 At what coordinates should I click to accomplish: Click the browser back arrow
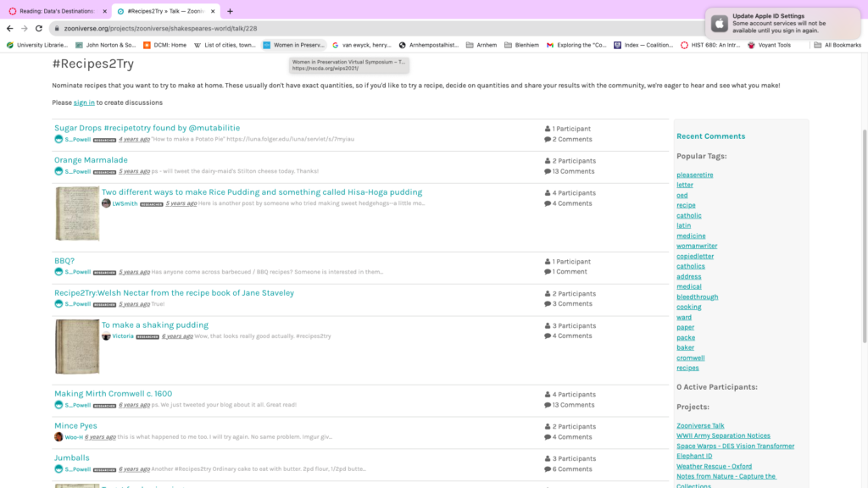coord(10,28)
